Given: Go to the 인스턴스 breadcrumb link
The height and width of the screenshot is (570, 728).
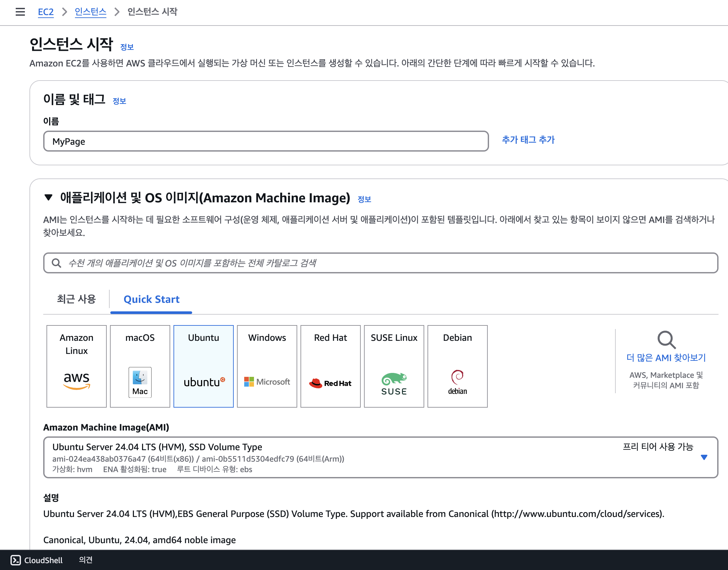Looking at the screenshot, I should coord(90,12).
